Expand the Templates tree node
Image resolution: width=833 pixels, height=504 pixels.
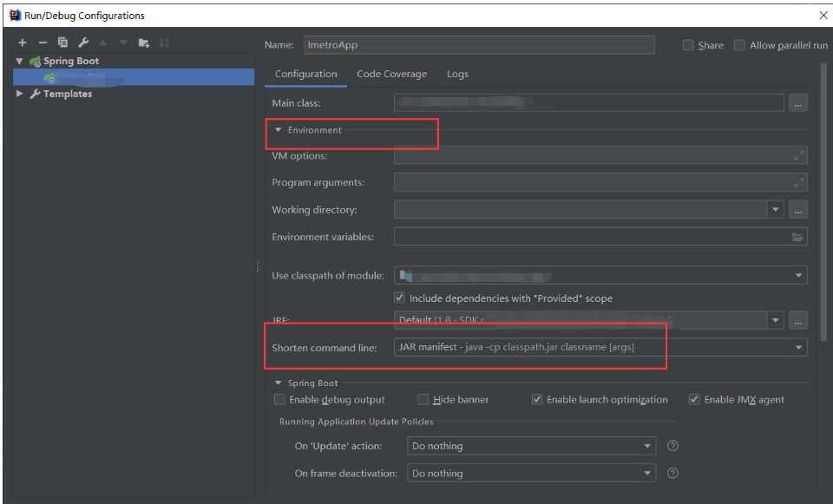[x=20, y=94]
